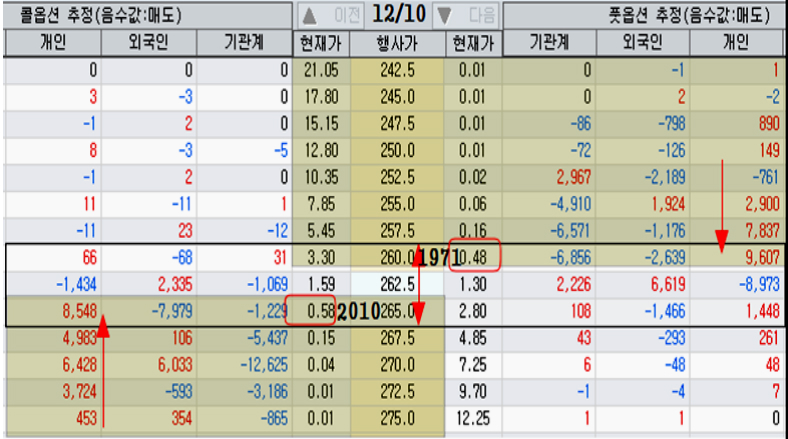Click call-side 개인 column header
788x439 pixels.
pos(51,43)
